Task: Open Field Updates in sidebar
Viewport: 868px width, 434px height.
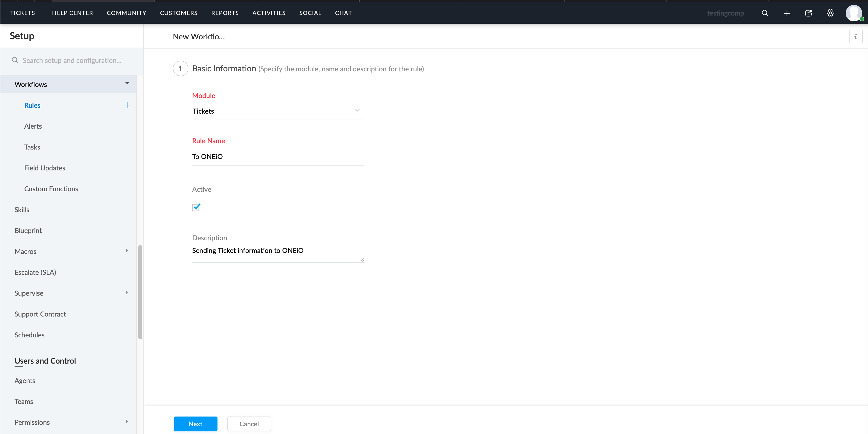Action: pos(44,168)
